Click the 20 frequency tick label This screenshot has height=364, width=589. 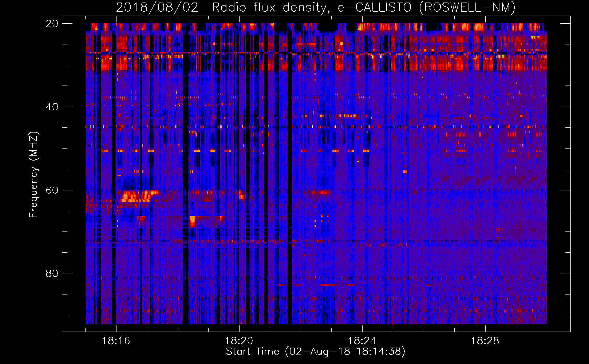[x=52, y=23]
